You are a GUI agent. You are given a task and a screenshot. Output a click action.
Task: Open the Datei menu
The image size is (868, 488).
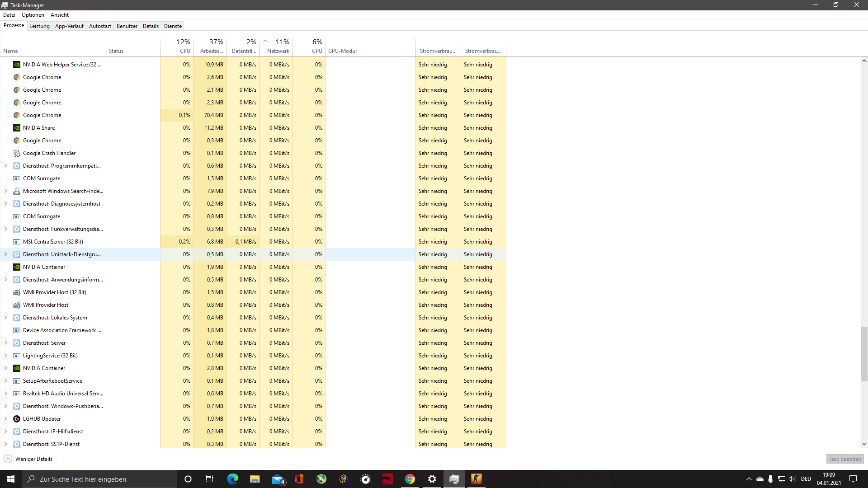click(x=9, y=14)
